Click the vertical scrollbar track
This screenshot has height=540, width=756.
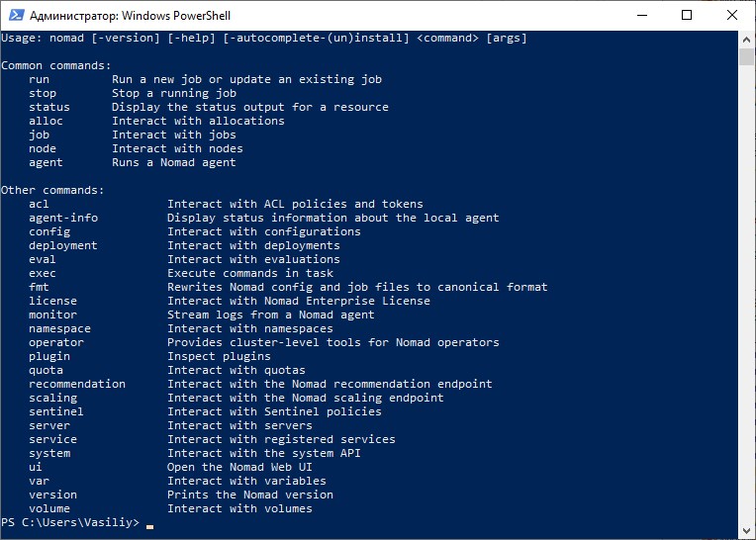click(x=747, y=297)
